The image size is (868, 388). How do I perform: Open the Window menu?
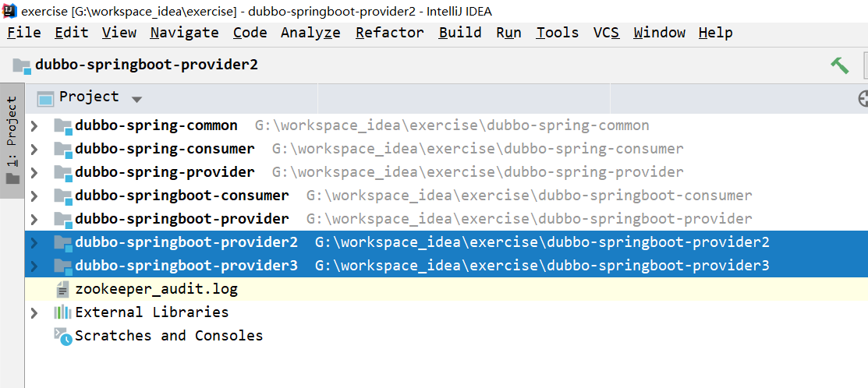(659, 34)
